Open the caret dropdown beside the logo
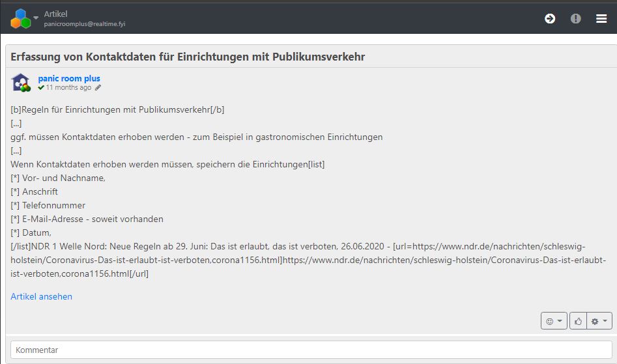The height and width of the screenshot is (364, 617). 36,18
